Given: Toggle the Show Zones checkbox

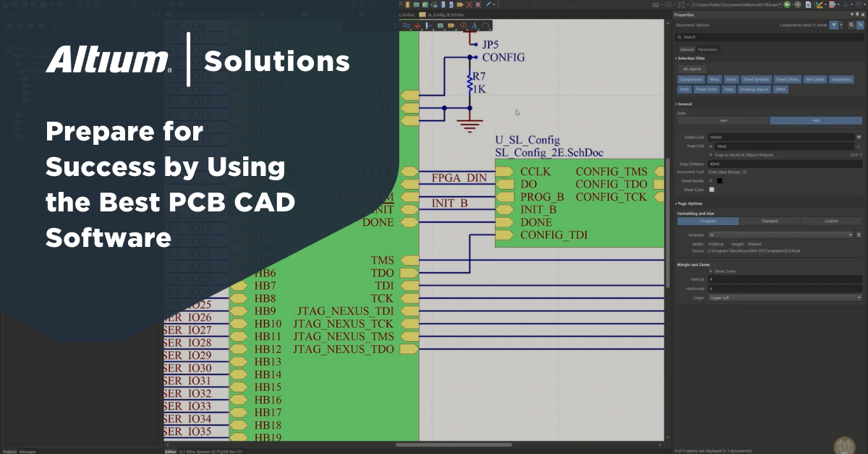Looking at the screenshot, I should click(x=710, y=271).
